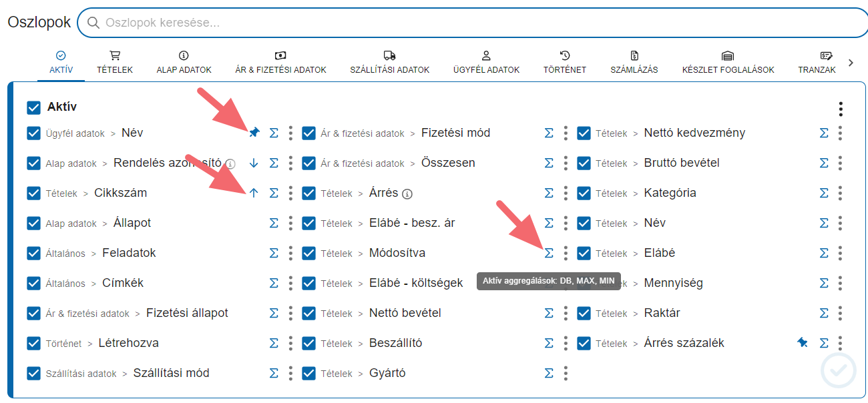Click the pin icon beside Ügyfél adatok Név

point(254,133)
